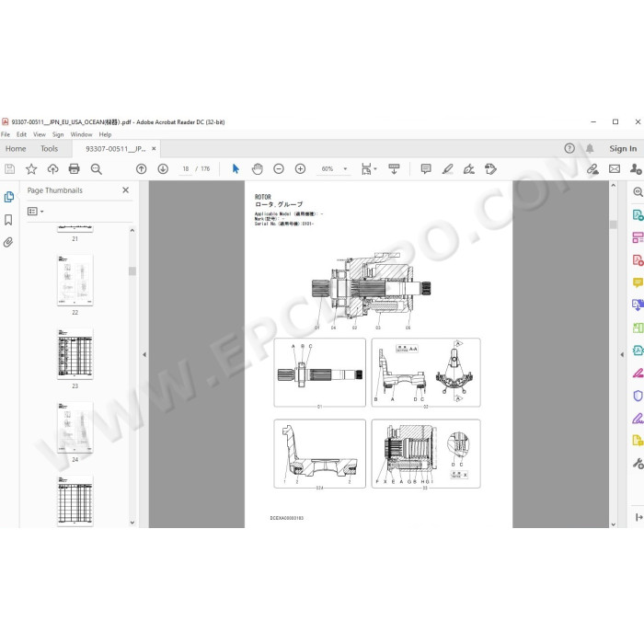The height and width of the screenshot is (644, 644).
Task: Select page 23 thumbnail
Action: tap(75, 354)
